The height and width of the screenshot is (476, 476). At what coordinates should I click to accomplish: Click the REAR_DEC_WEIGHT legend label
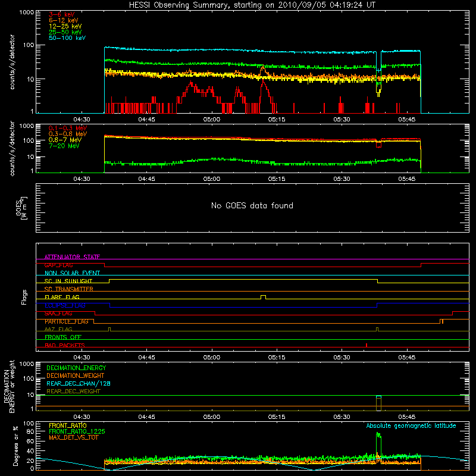73,392
